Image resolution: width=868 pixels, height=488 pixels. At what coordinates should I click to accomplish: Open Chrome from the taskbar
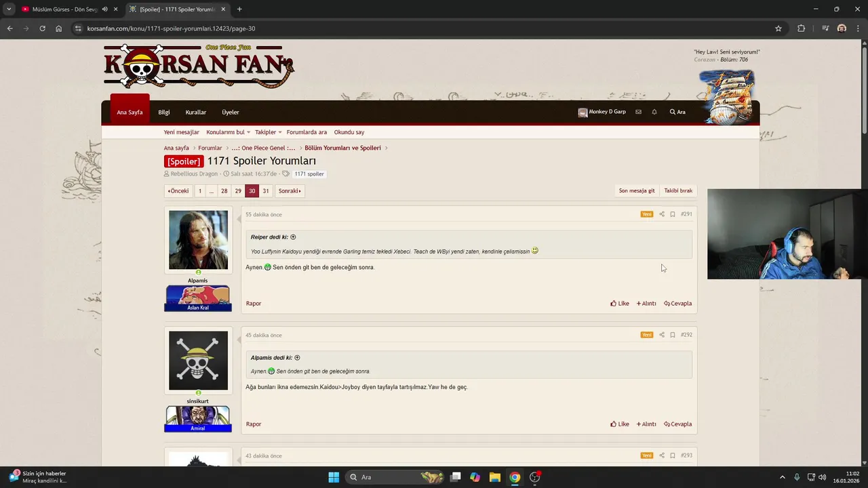[x=515, y=477]
